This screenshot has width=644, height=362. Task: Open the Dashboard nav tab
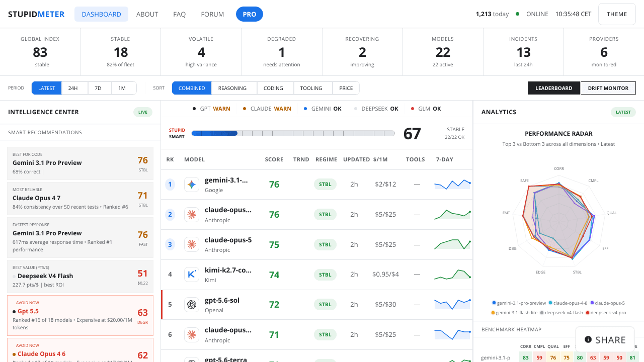101,14
